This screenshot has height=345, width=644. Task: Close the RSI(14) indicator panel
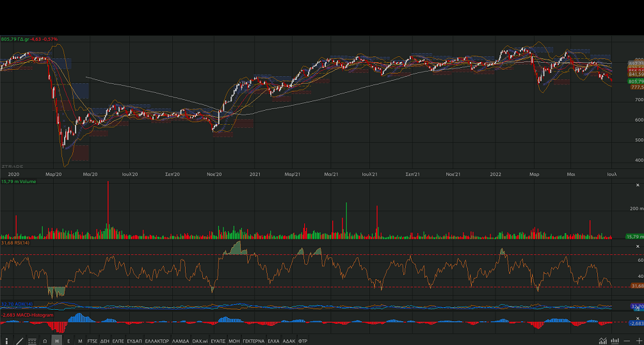637,246
